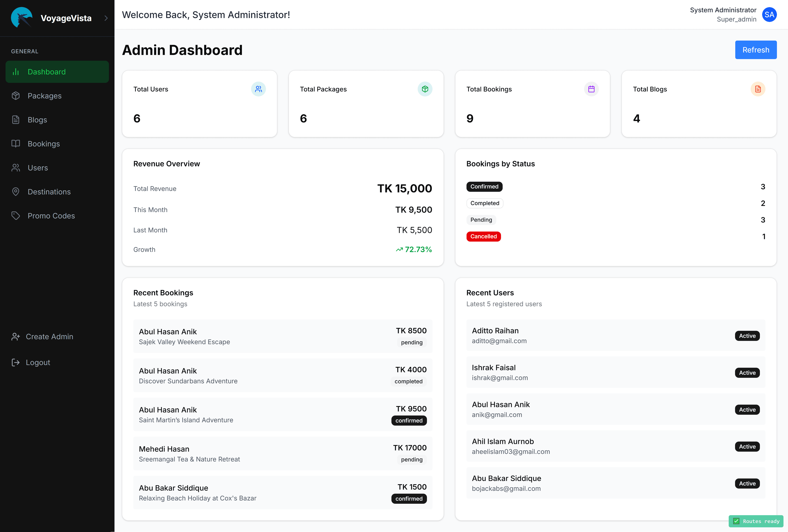Click the Total Packages box icon

coord(425,89)
